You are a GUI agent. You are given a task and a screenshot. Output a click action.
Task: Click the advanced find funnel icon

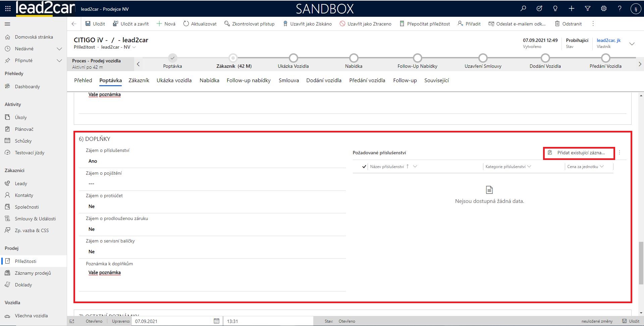[587, 9]
